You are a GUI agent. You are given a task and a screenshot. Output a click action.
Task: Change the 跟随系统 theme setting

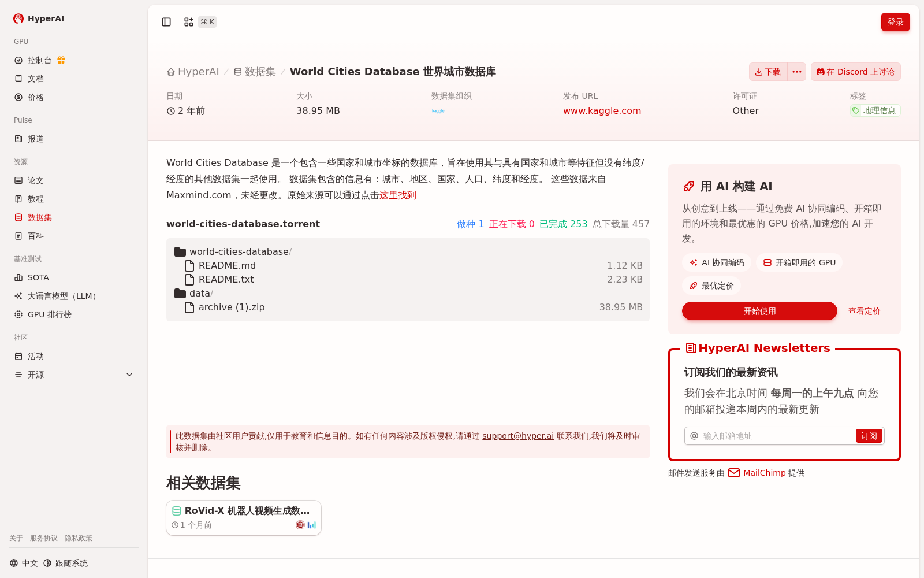65,563
